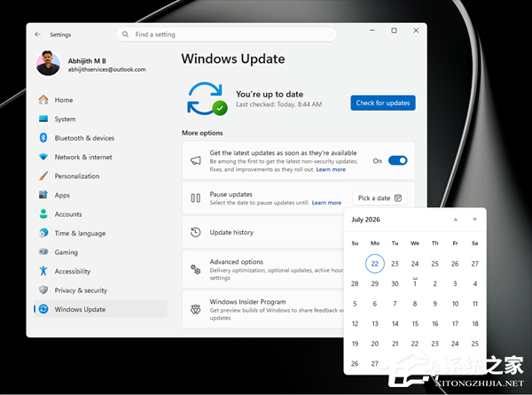Click the Update history clock icon
The width and height of the screenshot is (532, 395).
click(x=195, y=232)
